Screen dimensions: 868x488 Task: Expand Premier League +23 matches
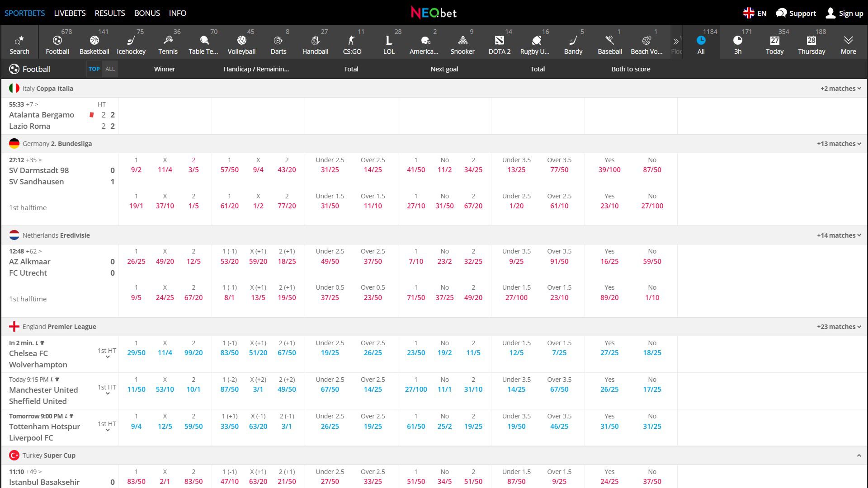point(839,327)
